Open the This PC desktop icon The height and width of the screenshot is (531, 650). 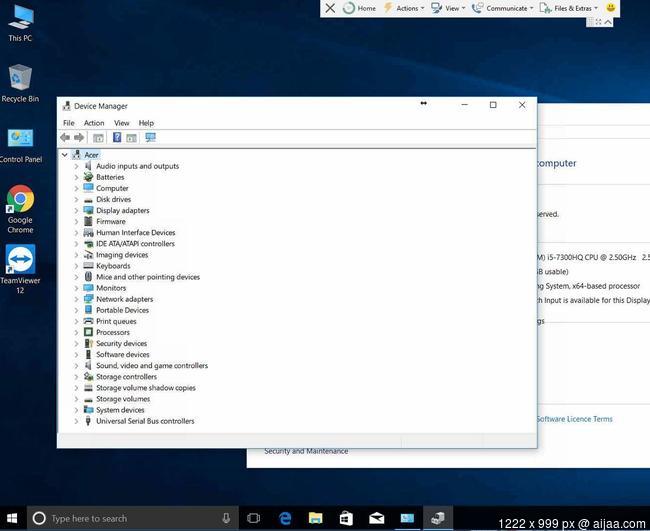[x=20, y=23]
